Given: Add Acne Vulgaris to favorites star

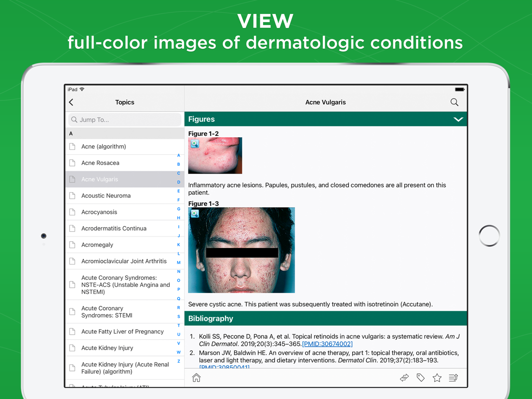Looking at the screenshot, I should coord(437,378).
